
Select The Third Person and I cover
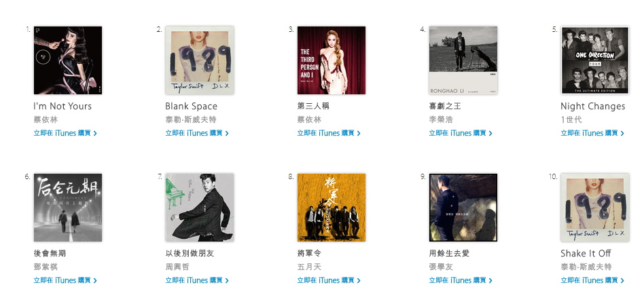pyautogui.click(x=332, y=60)
